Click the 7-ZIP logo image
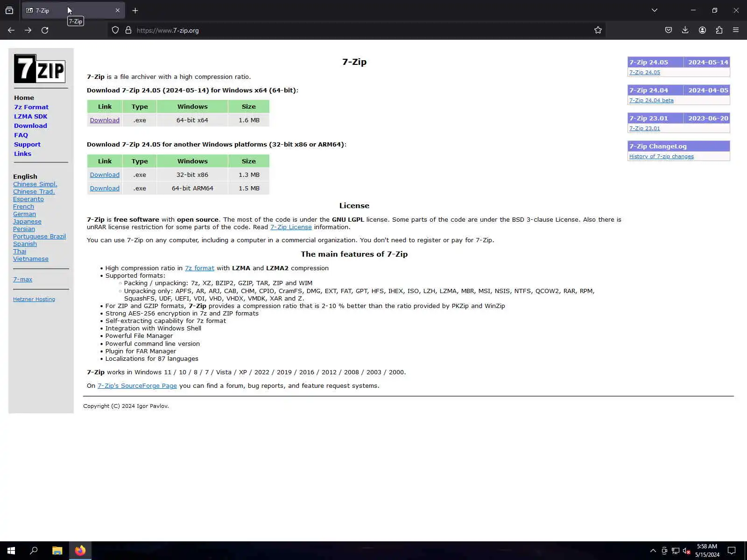This screenshot has height=560, width=747. [40, 69]
